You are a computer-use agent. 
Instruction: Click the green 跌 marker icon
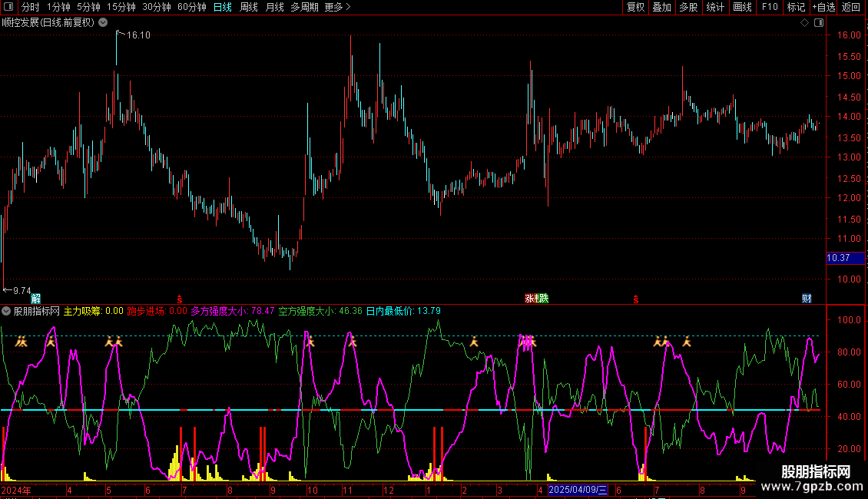544,299
